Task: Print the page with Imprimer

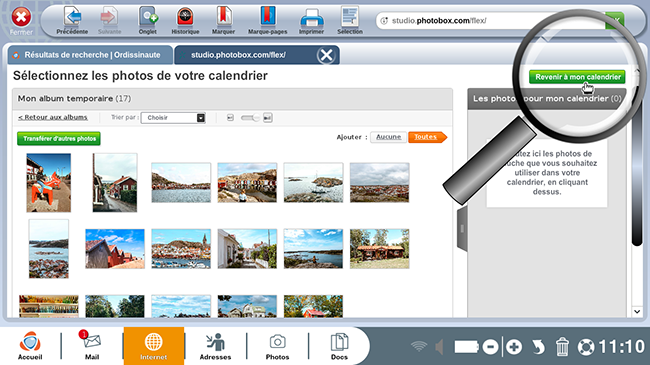Action: point(311,20)
